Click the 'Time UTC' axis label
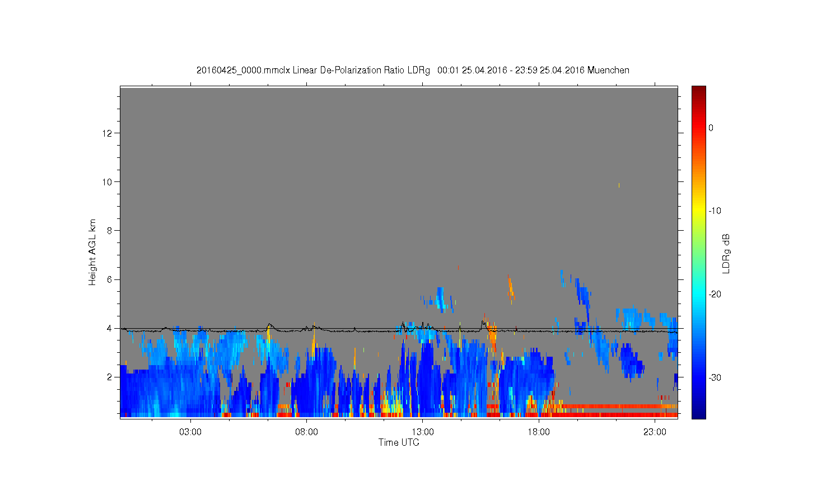 point(399,442)
